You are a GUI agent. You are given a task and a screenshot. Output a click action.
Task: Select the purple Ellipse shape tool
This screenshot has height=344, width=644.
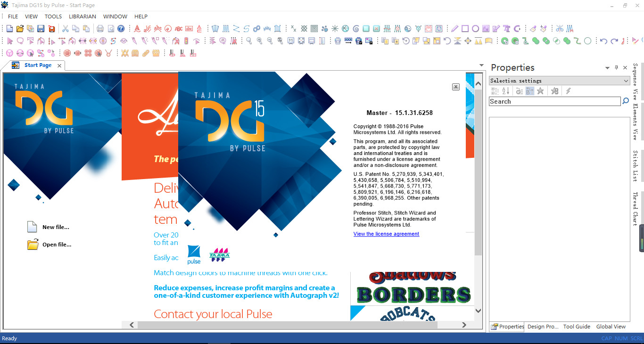tap(475, 29)
